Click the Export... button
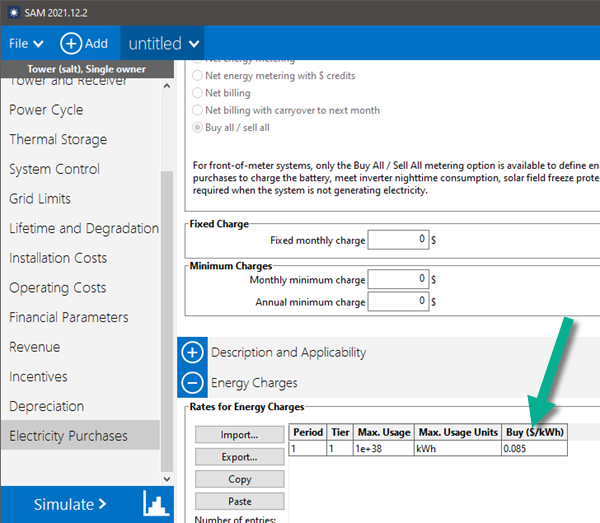Viewport: 600px width, 523px height. (x=239, y=457)
